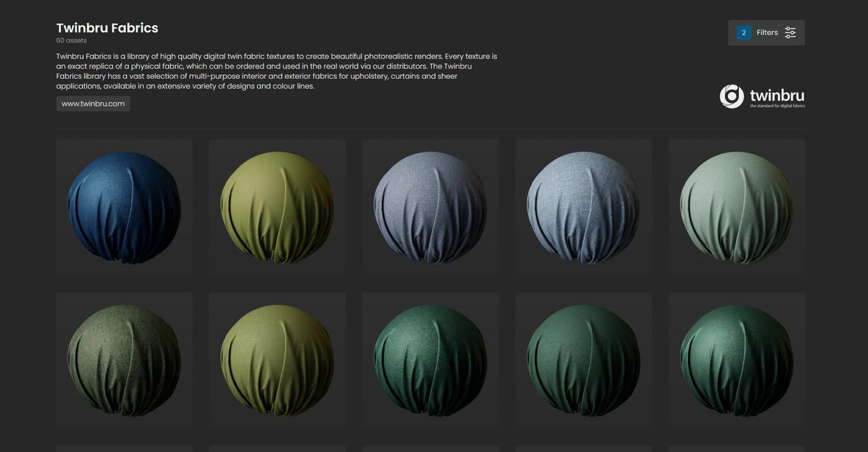Click the Twinbru Fabrics page heading

click(107, 27)
